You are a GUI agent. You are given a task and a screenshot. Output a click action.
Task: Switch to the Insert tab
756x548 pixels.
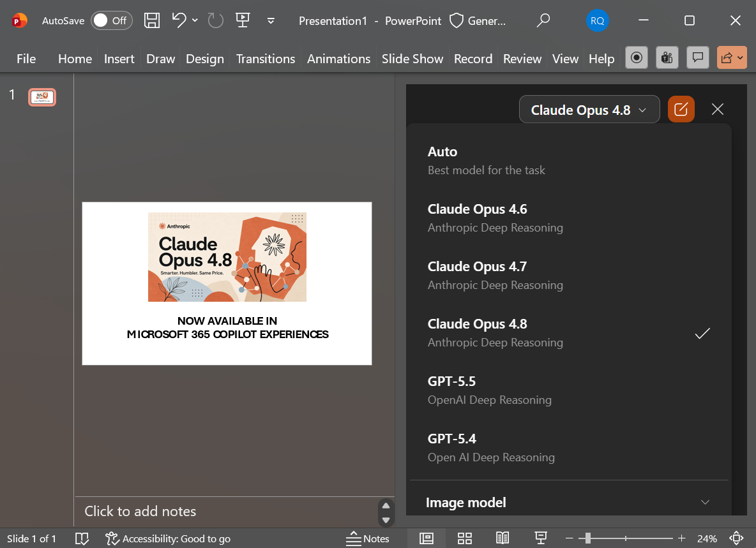[x=119, y=59]
